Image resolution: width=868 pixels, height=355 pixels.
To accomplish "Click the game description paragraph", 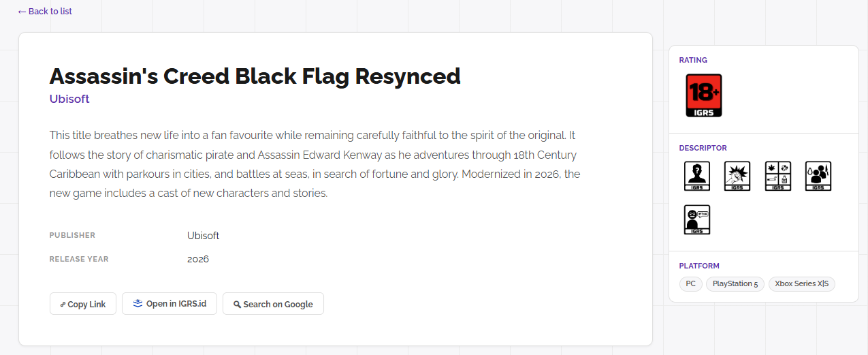I will point(315,164).
